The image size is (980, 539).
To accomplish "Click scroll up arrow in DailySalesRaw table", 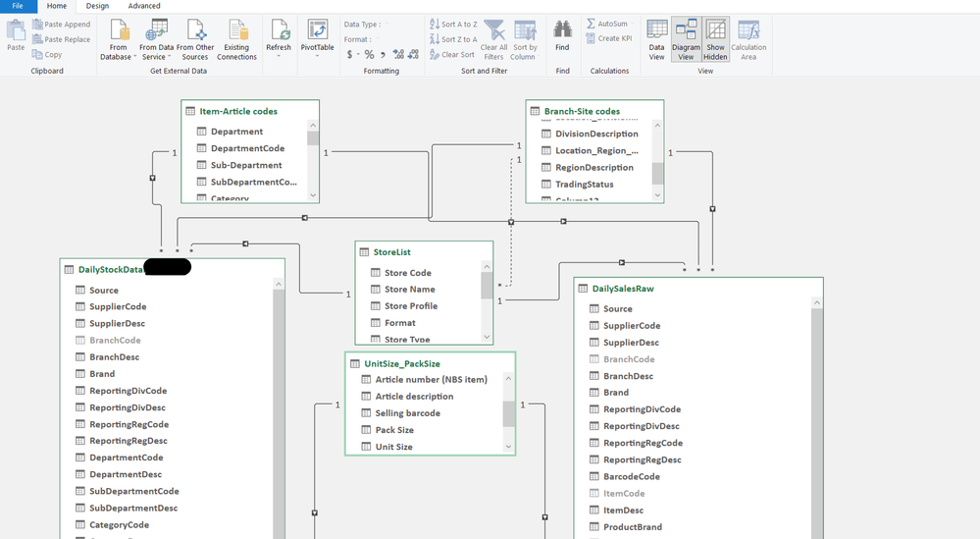I will (x=816, y=302).
